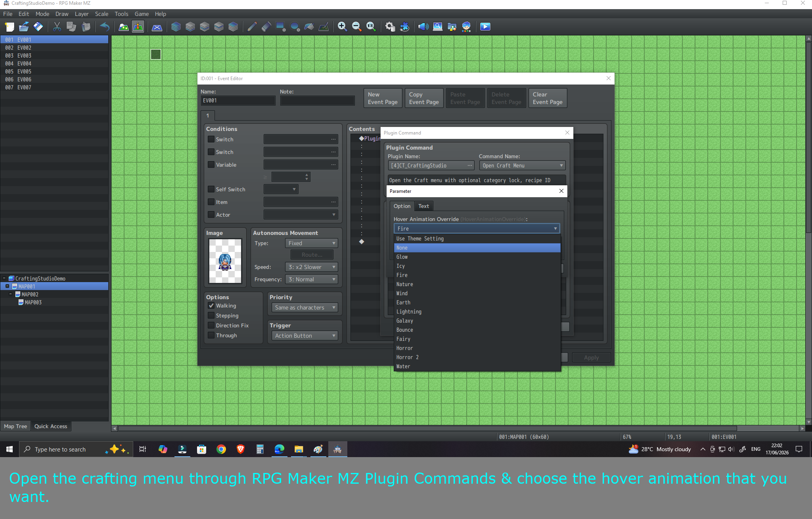
Task: Check the Through option checkbox
Action: coord(211,335)
